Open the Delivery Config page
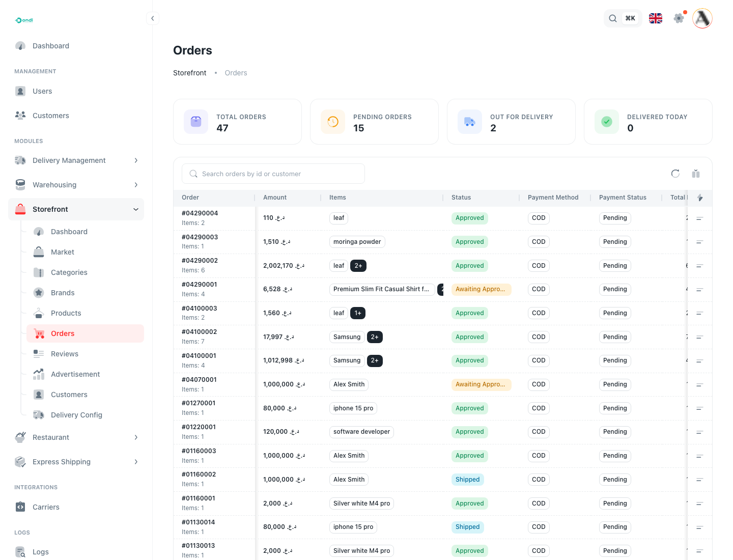 click(85, 415)
